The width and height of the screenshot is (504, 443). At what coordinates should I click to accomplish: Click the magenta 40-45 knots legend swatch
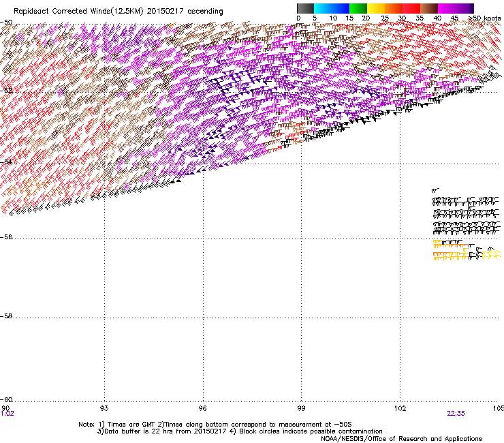point(447,8)
